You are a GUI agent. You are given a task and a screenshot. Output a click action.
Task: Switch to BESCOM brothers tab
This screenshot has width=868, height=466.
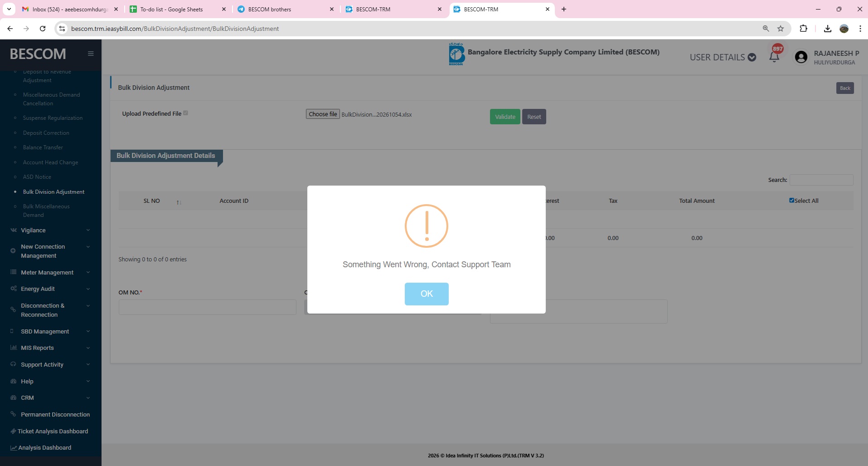pos(286,9)
